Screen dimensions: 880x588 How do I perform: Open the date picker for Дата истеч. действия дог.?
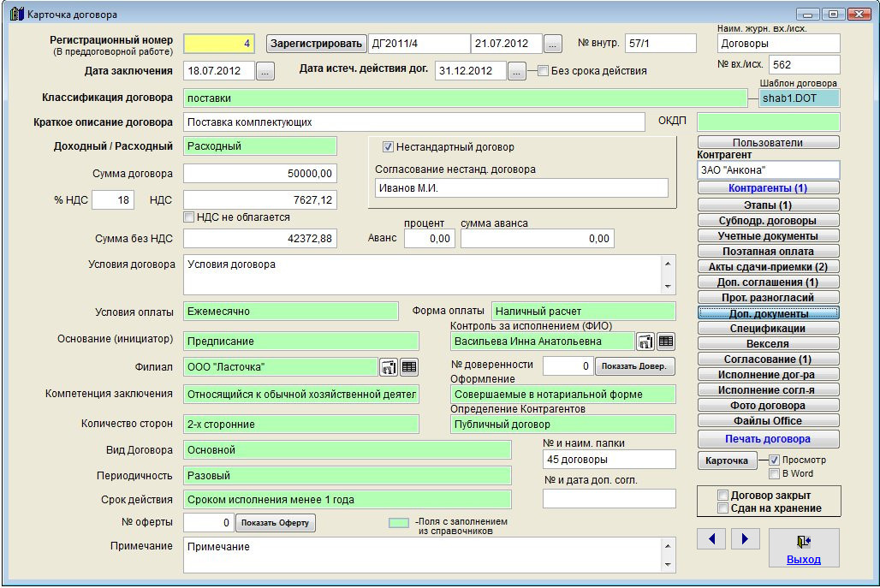click(516, 71)
